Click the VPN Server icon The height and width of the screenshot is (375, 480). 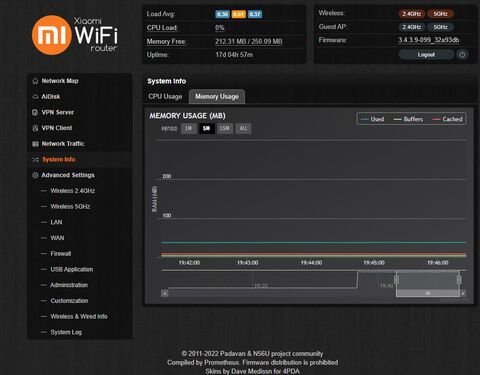35,112
